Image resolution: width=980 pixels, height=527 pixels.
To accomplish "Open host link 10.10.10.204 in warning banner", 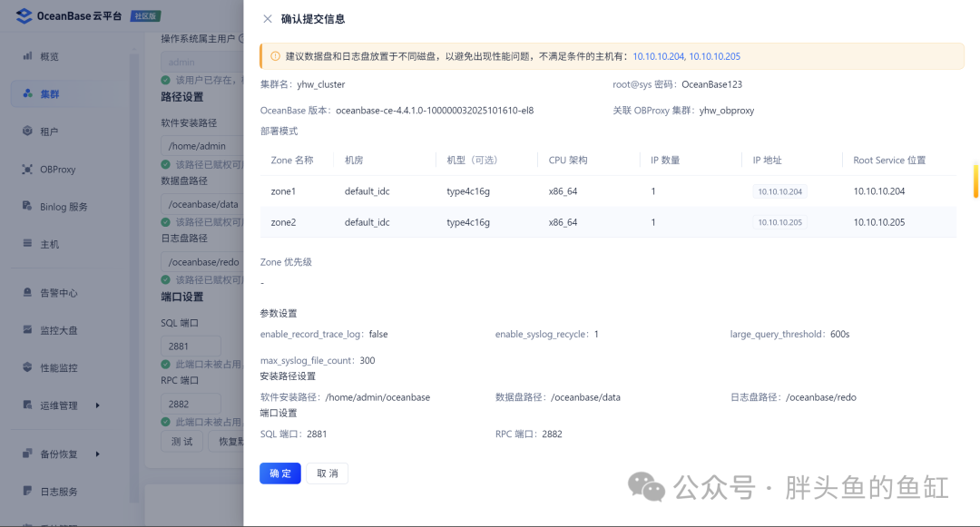I will pyautogui.click(x=659, y=56).
